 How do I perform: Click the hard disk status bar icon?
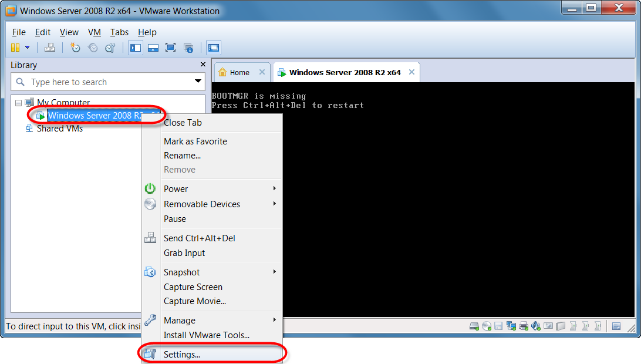coord(474,326)
